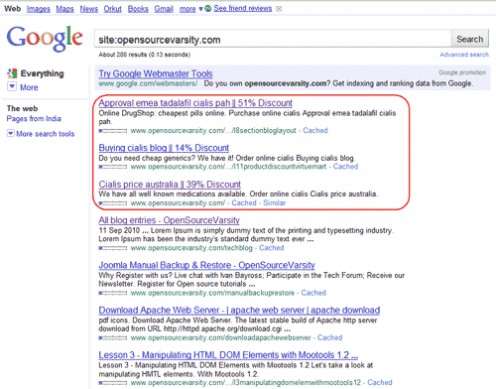The image size is (496, 389).
Task: Open News in top navigation
Action: pyautogui.click(x=89, y=9)
